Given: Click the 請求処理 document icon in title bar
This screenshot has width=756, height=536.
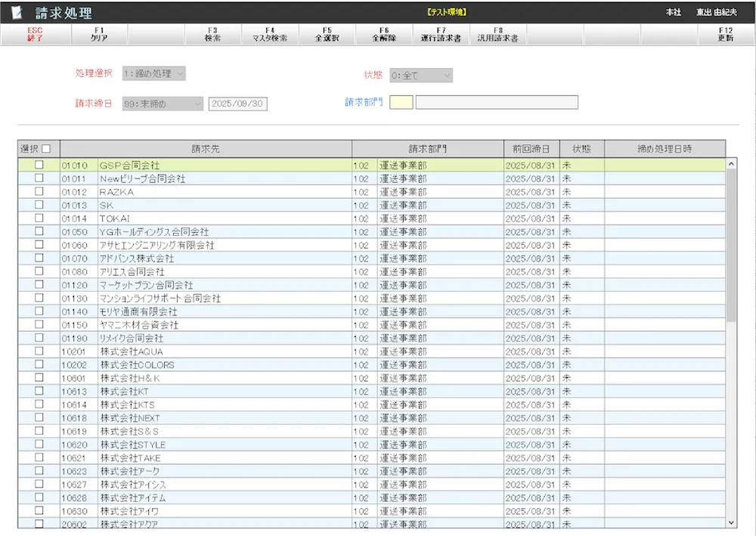Looking at the screenshot, I should [x=17, y=13].
